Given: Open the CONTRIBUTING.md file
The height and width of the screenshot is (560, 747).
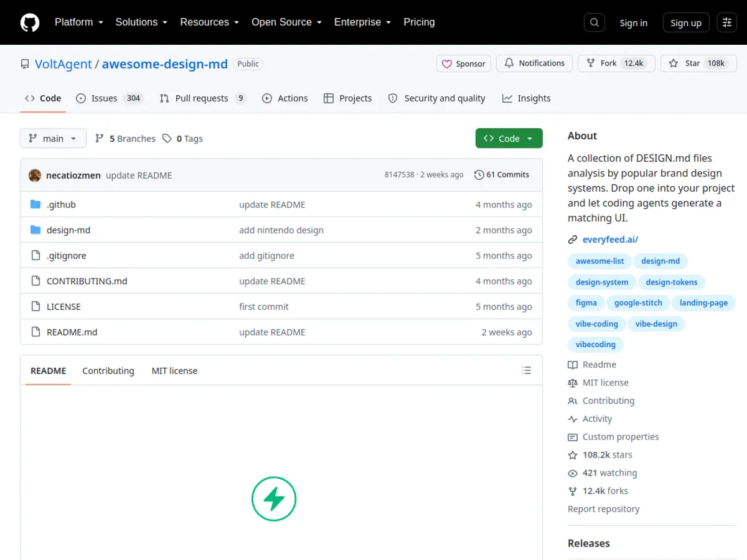Looking at the screenshot, I should pos(87,281).
